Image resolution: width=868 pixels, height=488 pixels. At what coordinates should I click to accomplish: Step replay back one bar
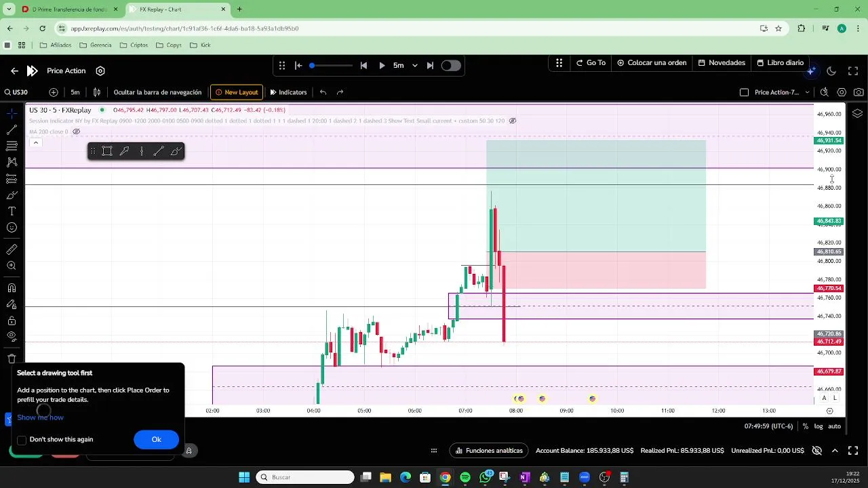click(363, 66)
